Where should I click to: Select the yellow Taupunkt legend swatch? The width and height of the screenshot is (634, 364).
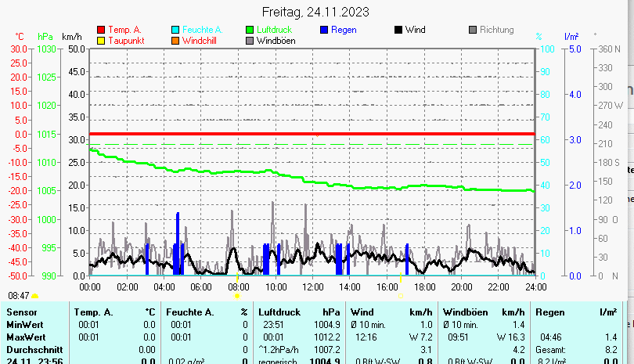100,41
